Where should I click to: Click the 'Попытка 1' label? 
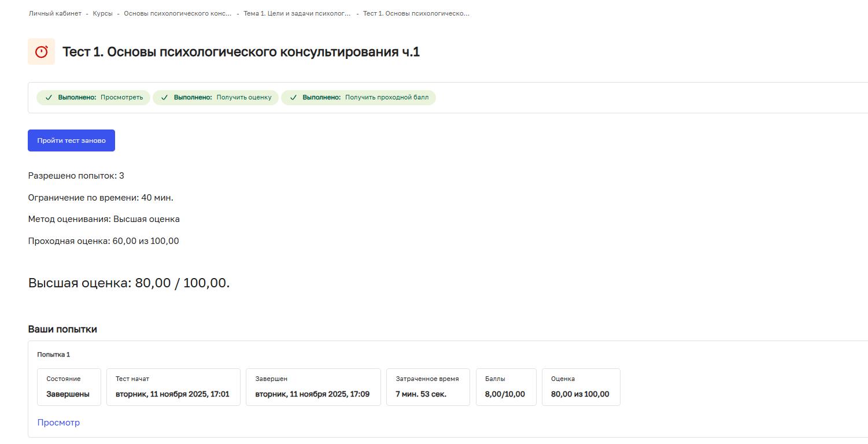point(53,354)
